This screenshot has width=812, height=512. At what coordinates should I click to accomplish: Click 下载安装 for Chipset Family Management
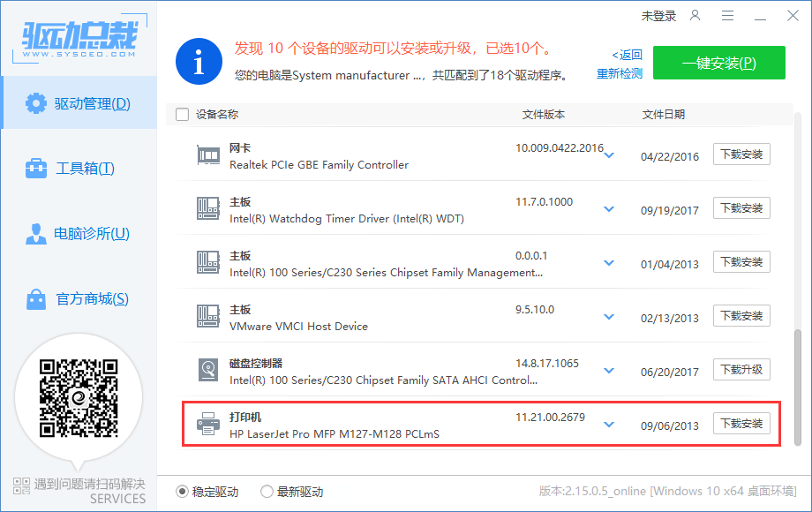coord(741,262)
